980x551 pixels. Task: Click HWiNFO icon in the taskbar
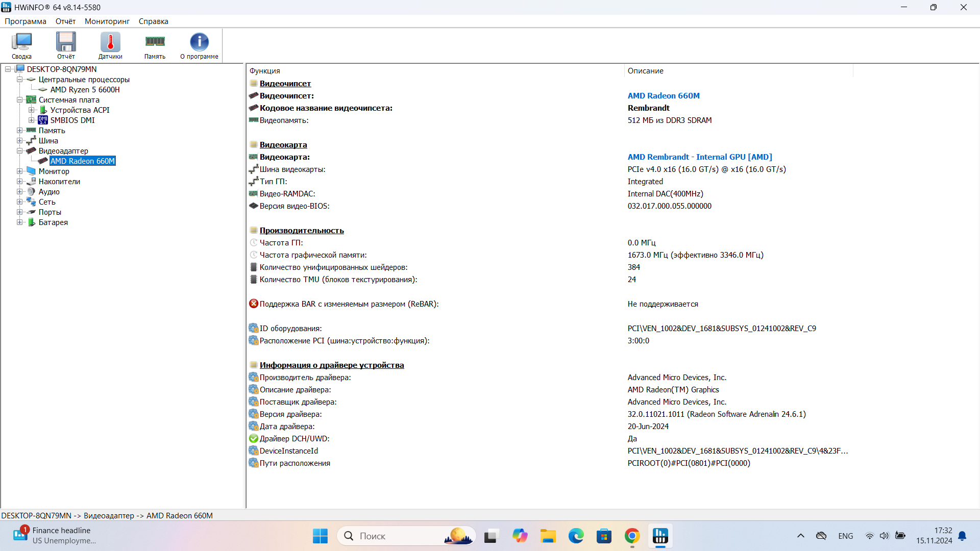tap(660, 536)
